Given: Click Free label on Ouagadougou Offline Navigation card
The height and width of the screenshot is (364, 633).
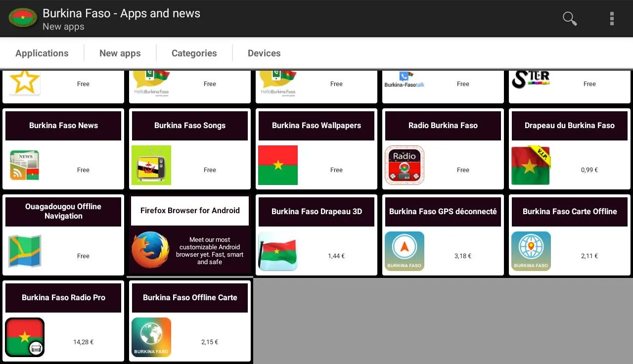Looking at the screenshot, I should pyautogui.click(x=83, y=256).
